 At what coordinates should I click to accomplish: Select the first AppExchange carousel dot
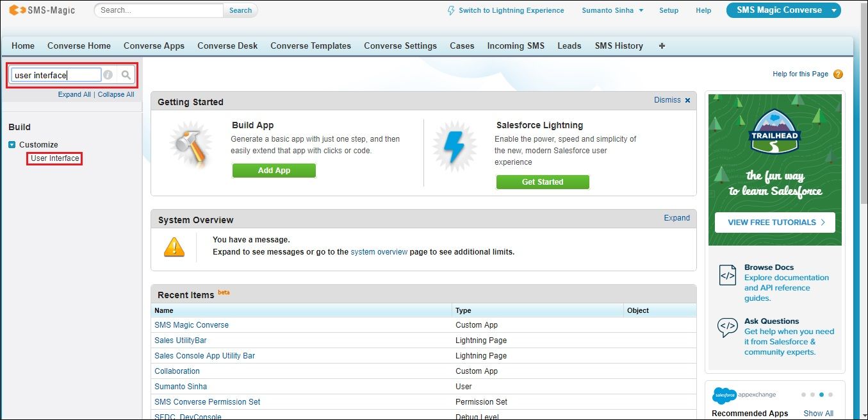803,395
